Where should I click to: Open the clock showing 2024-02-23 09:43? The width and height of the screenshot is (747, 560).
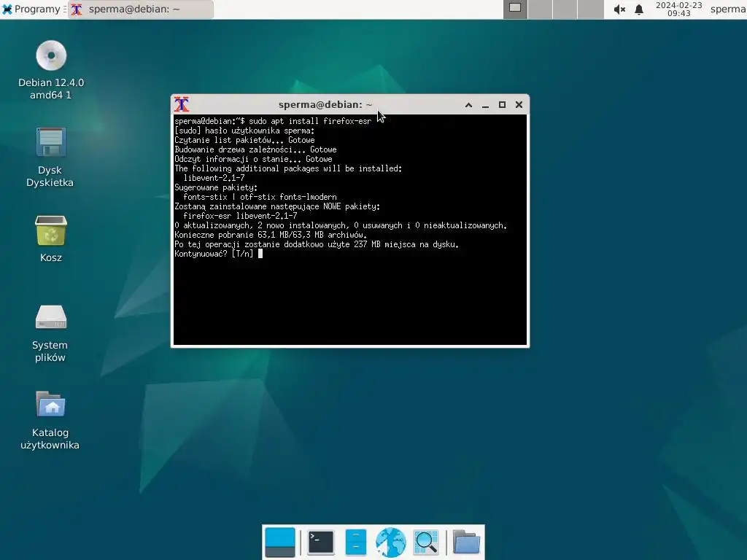(x=679, y=9)
